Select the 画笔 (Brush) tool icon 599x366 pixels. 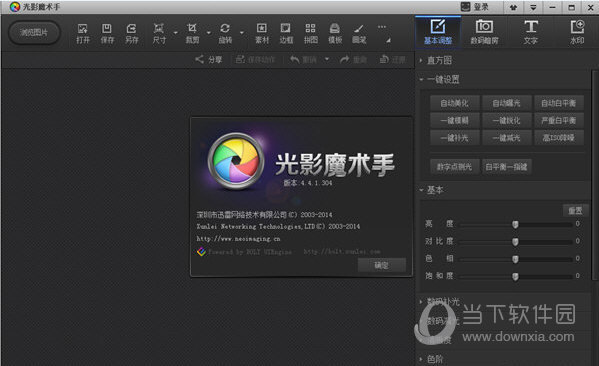359,33
